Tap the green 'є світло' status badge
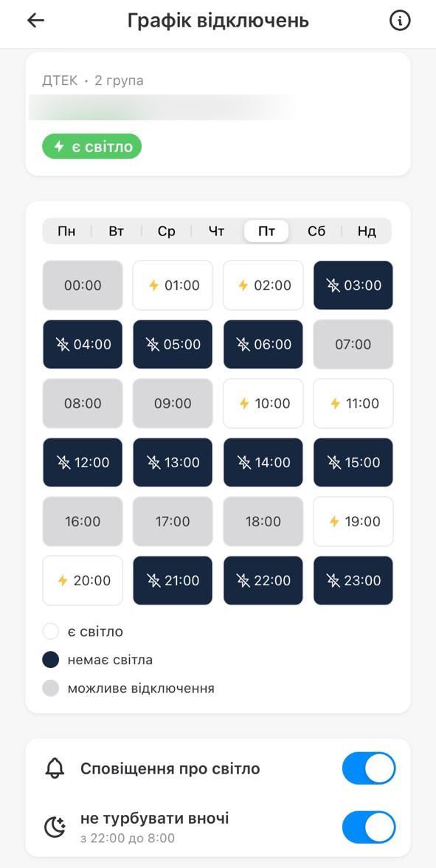436x868 pixels. point(91,147)
